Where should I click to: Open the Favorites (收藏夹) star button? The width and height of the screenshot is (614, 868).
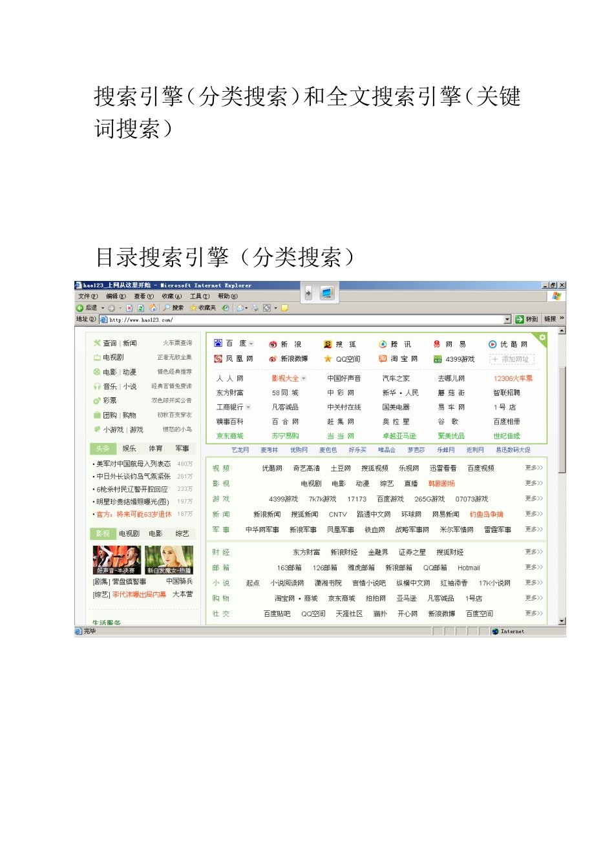203,308
